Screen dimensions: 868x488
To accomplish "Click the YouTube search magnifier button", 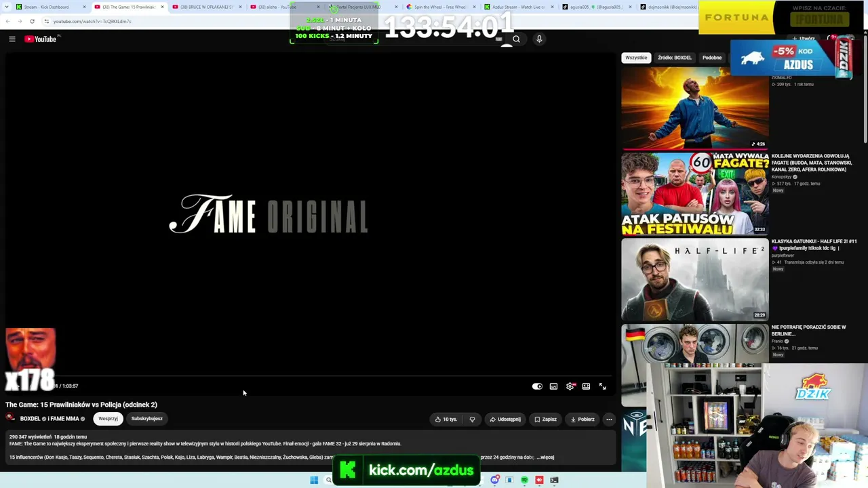I will pos(516,39).
